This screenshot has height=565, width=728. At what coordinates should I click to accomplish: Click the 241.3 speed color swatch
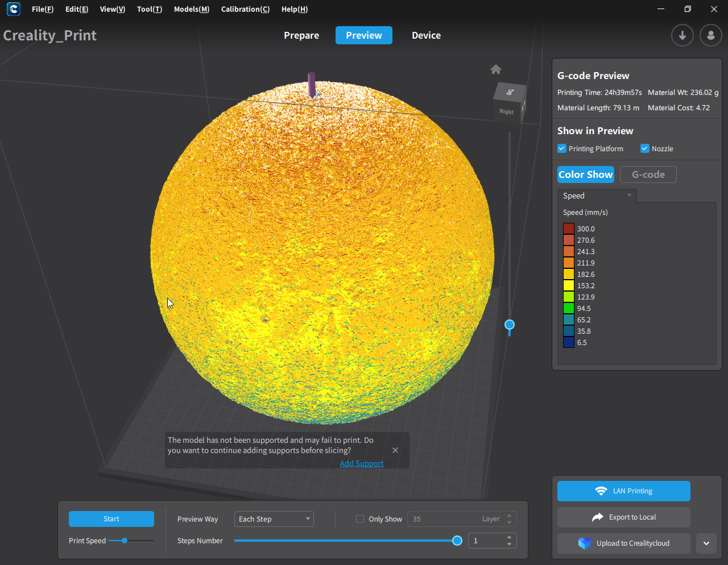[x=569, y=251]
